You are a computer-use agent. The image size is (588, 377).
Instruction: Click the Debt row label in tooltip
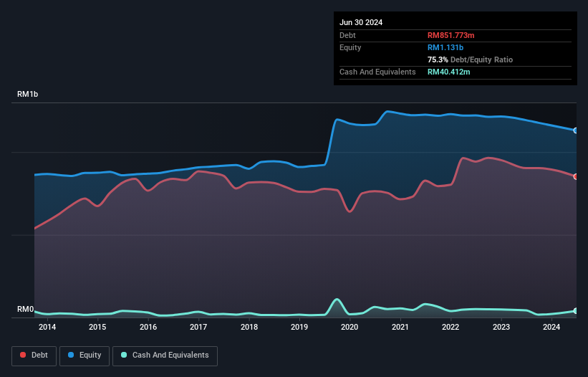click(347, 35)
